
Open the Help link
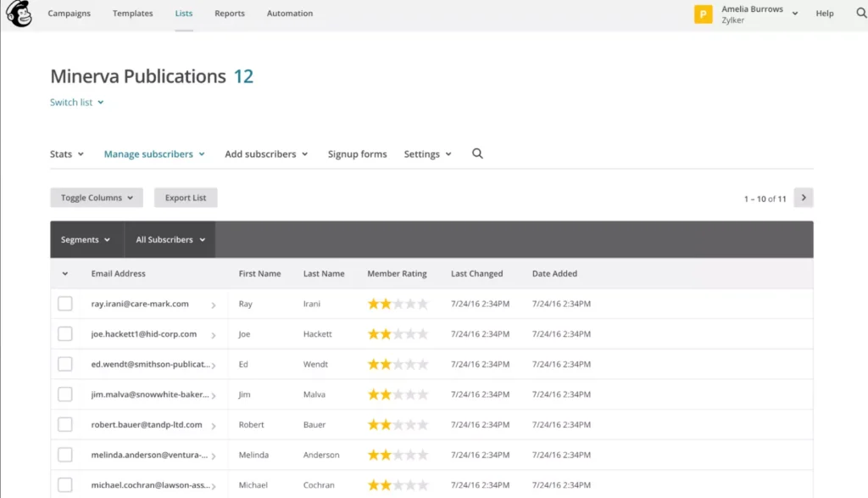[824, 14]
